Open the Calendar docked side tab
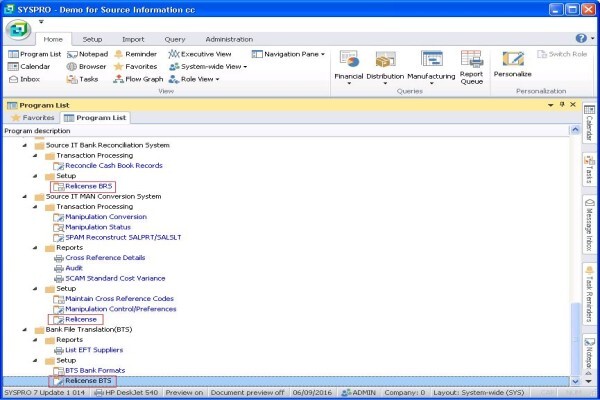Screen dimensions: 600x400 (589, 123)
